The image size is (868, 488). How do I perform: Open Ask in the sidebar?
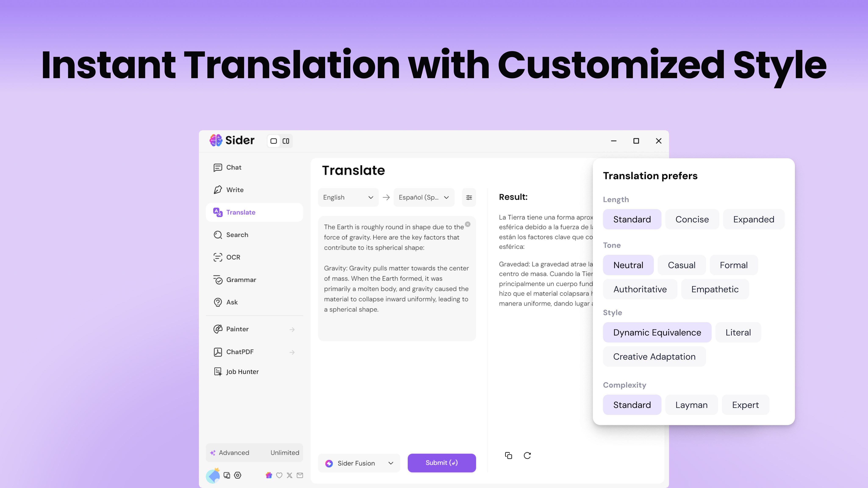pyautogui.click(x=254, y=302)
